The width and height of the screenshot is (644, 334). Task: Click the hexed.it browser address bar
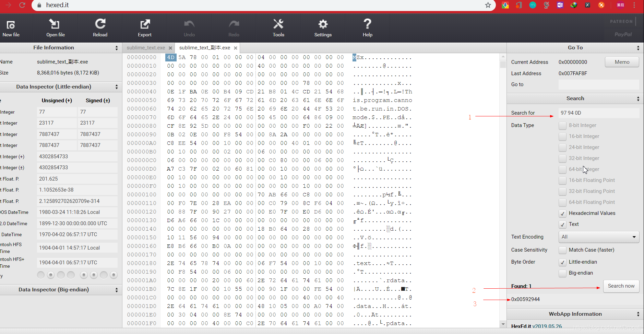pyautogui.click(x=264, y=5)
